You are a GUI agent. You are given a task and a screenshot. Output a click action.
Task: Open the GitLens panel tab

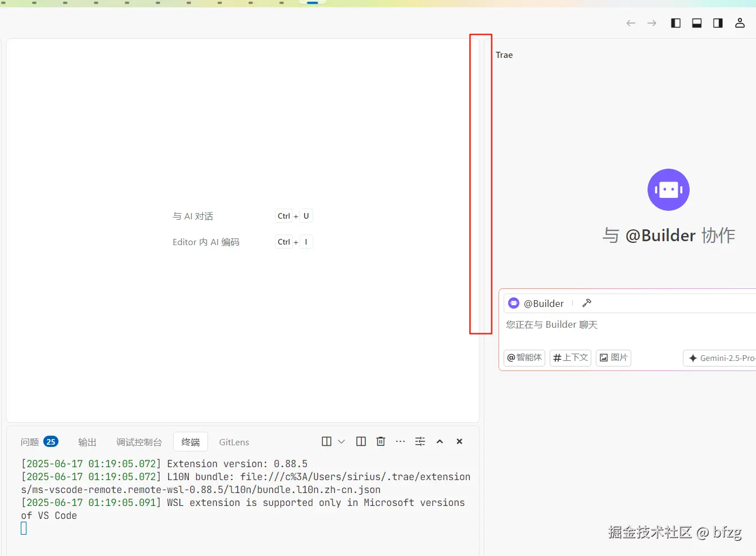(x=234, y=442)
